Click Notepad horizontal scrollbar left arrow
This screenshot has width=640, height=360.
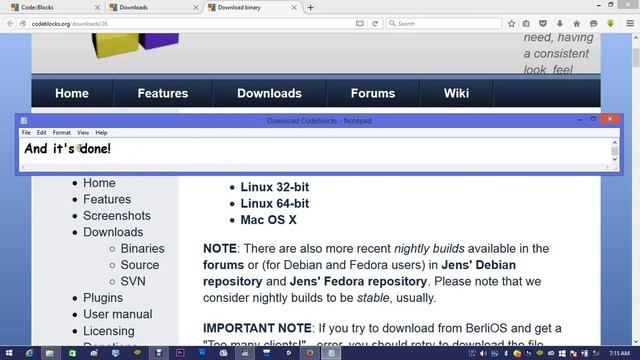24,167
